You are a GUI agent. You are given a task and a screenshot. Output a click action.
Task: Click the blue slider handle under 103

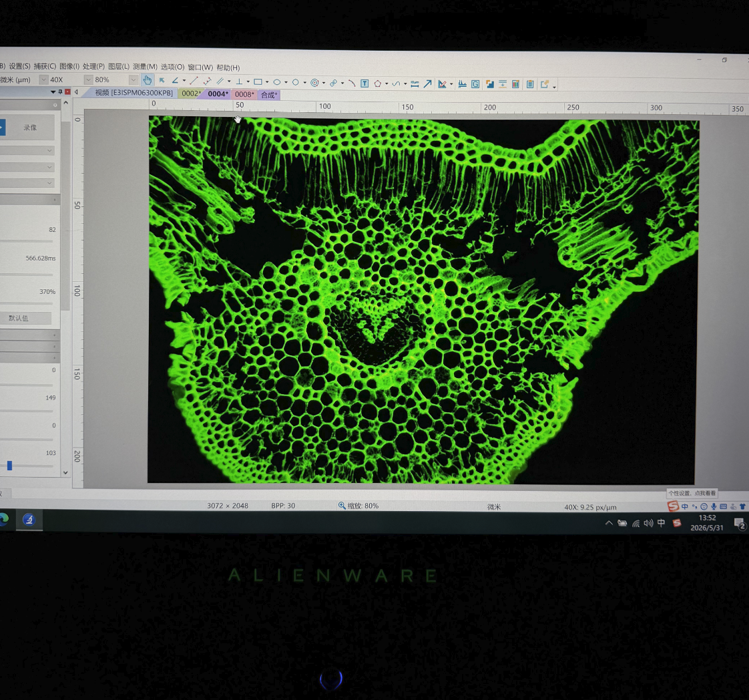click(9, 466)
